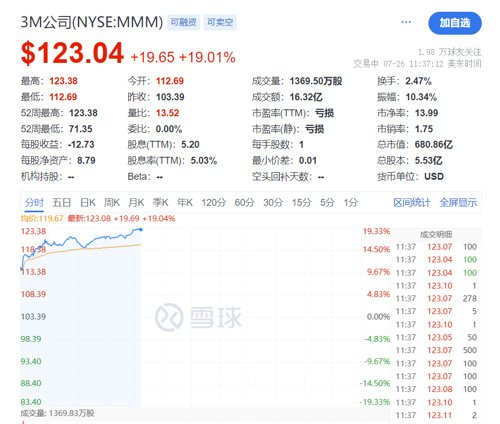
Task: Select the 5分 chart tab
Action: 327,202
